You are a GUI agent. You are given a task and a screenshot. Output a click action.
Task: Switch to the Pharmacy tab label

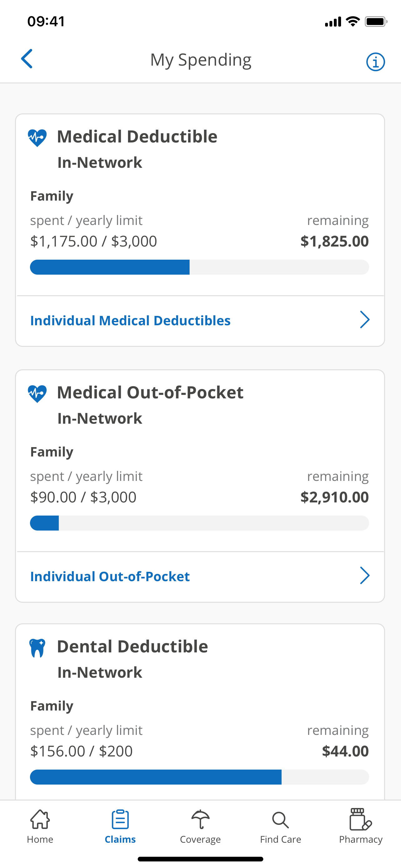(x=361, y=839)
